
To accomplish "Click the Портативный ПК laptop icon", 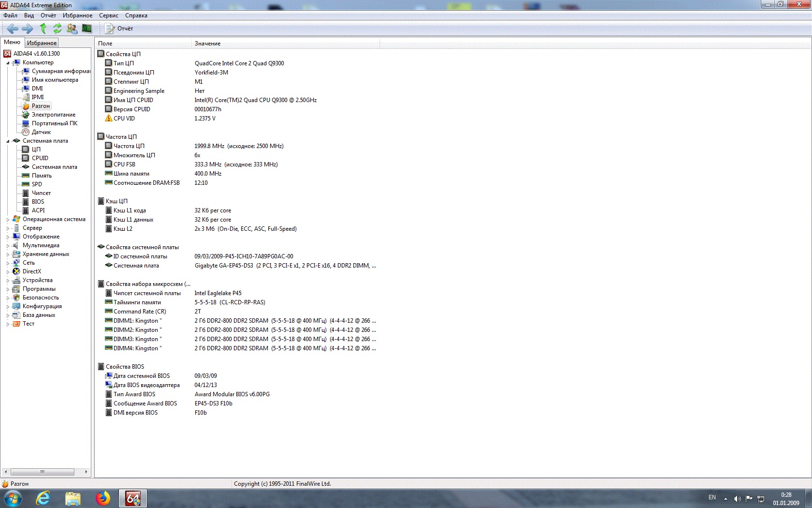I will pos(26,123).
